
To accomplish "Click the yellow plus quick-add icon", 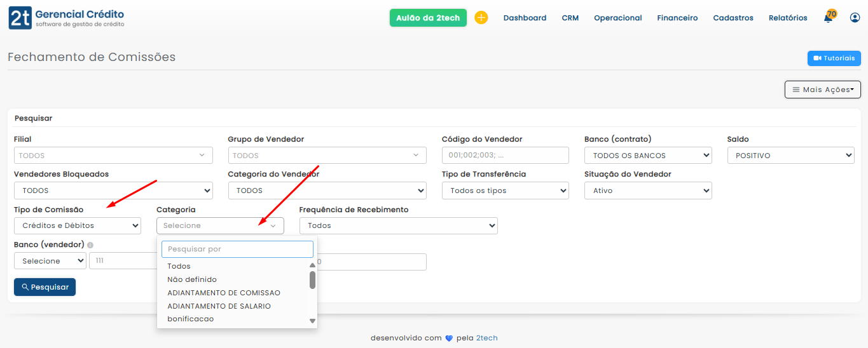I will (481, 18).
